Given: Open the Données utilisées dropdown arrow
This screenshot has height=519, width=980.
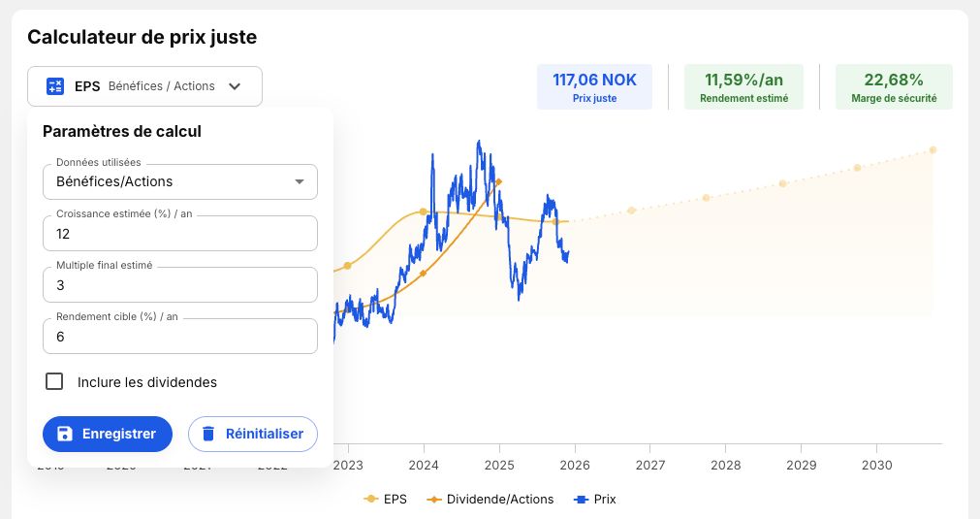Looking at the screenshot, I should 300,182.
